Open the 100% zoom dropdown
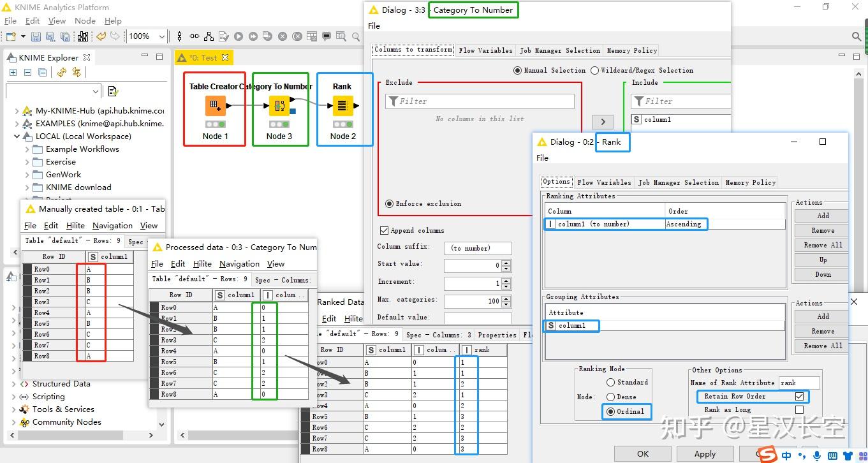This screenshot has width=868, height=463. [x=163, y=37]
